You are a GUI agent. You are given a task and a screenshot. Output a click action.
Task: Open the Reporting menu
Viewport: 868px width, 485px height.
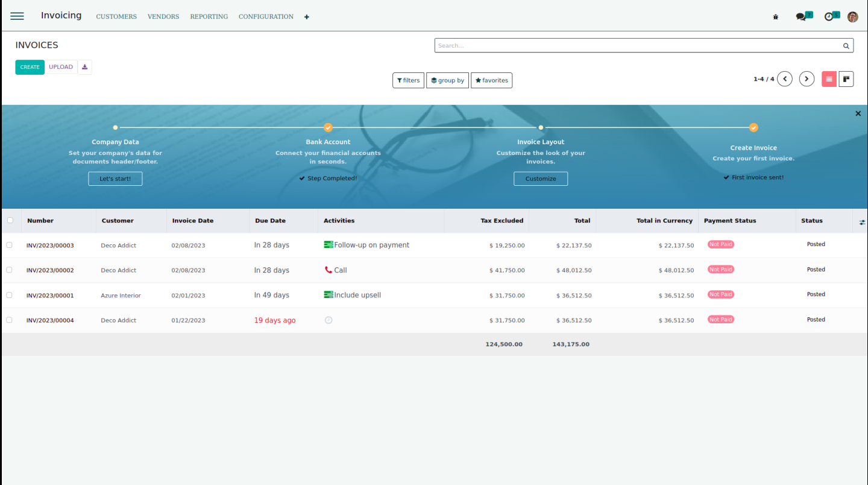[209, 16]
